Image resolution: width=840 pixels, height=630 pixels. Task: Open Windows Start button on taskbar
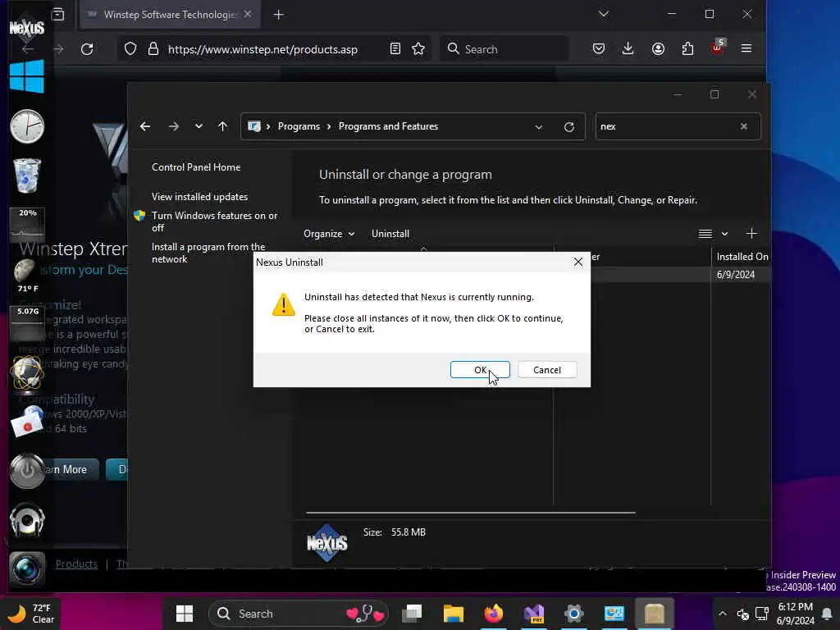(185, 614)
